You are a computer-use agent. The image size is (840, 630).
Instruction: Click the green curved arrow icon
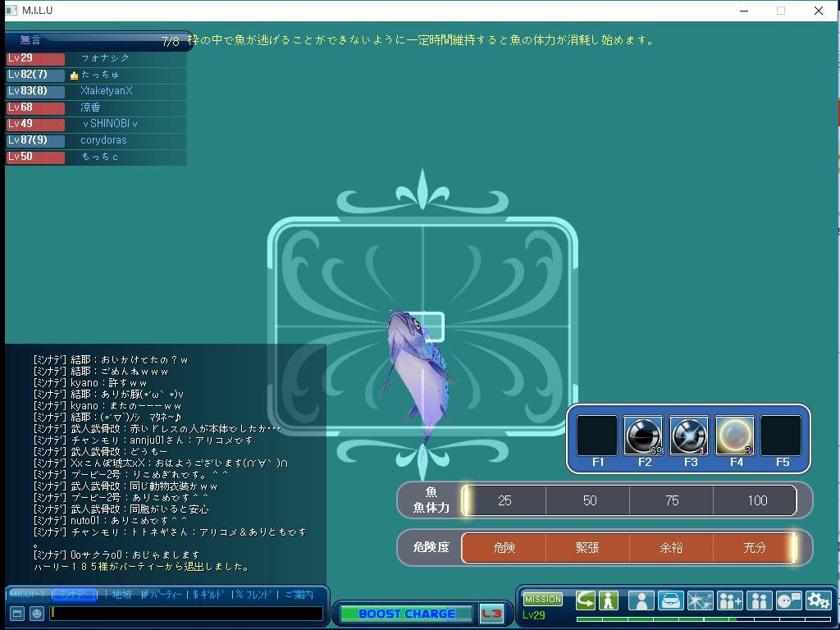click(x=585, y=600)
